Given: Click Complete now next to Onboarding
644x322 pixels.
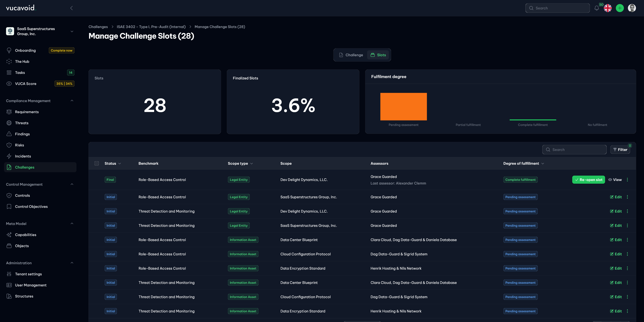Looking at the screenshot, I should [62, 50].
